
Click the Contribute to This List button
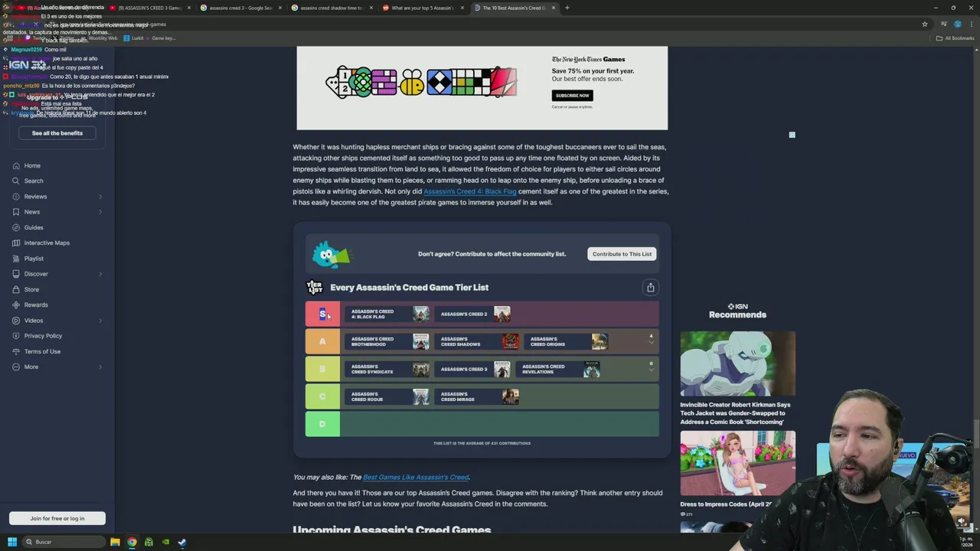coord(622,254)
